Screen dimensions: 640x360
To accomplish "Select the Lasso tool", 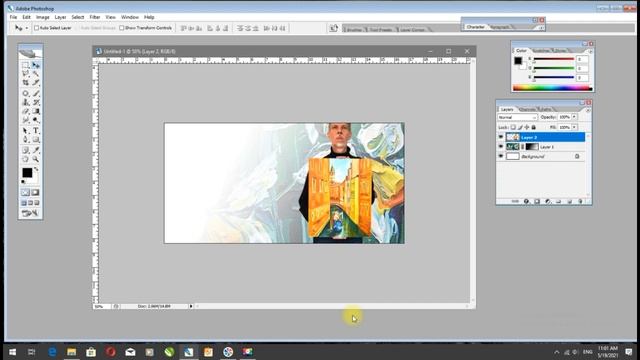I will click(x=26, y=74).
